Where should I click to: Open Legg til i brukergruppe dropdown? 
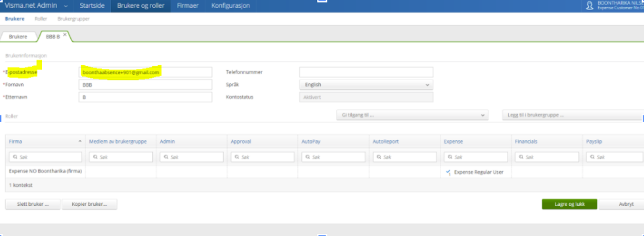(x=573, y=115)
